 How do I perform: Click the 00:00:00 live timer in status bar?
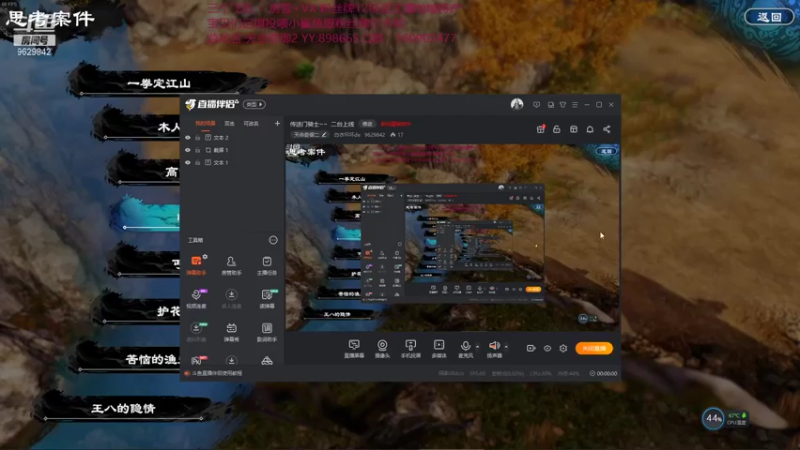603,373
